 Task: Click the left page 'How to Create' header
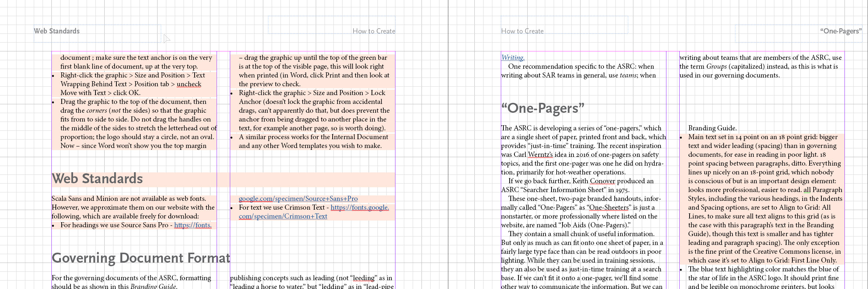click(374, 31)
